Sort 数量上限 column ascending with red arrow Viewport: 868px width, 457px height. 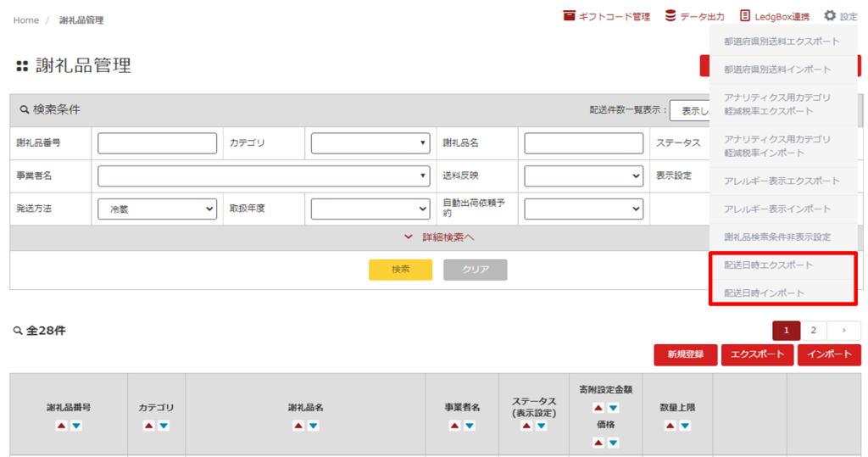670,426
